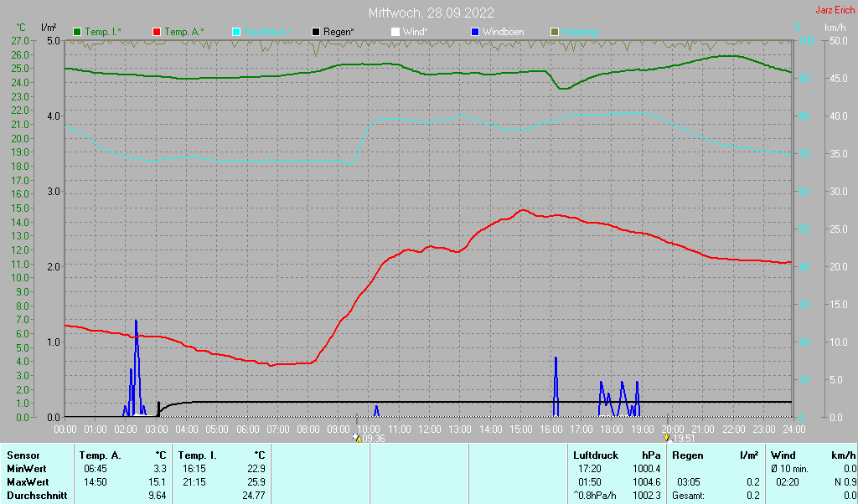Select the 'Feuchte A.*' legend label

267,33
